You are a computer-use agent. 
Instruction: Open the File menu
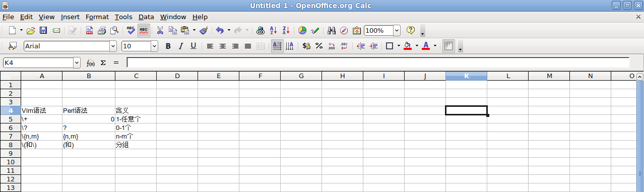[x=8, y=17]
